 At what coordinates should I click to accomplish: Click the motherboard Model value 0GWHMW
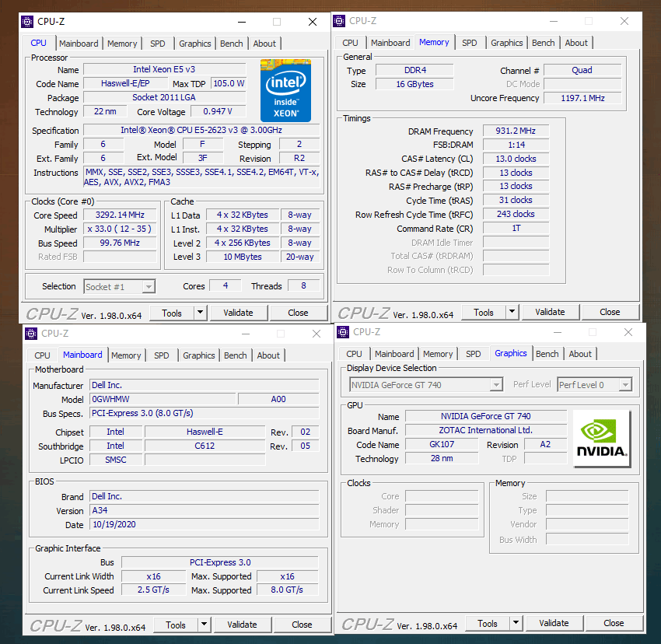click(163, 399)
